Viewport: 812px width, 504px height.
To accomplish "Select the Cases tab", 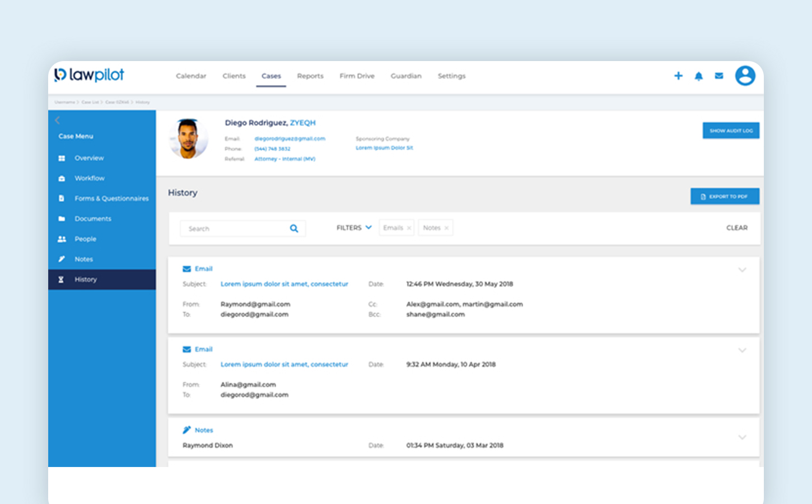I will click(271, 76).
